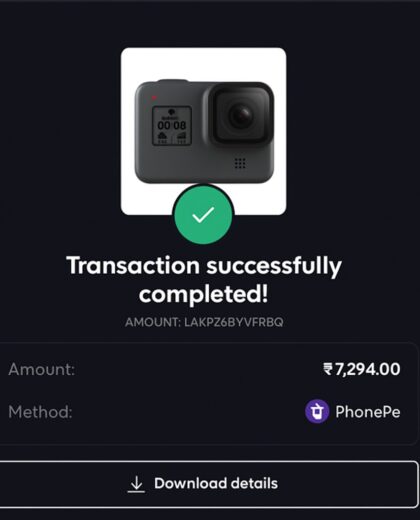Click the Amount: row label
This screenshot has height=520, width=420.
point(42,369)
